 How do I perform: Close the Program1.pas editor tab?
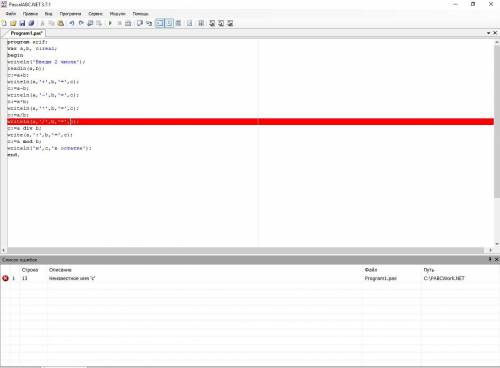495,33
